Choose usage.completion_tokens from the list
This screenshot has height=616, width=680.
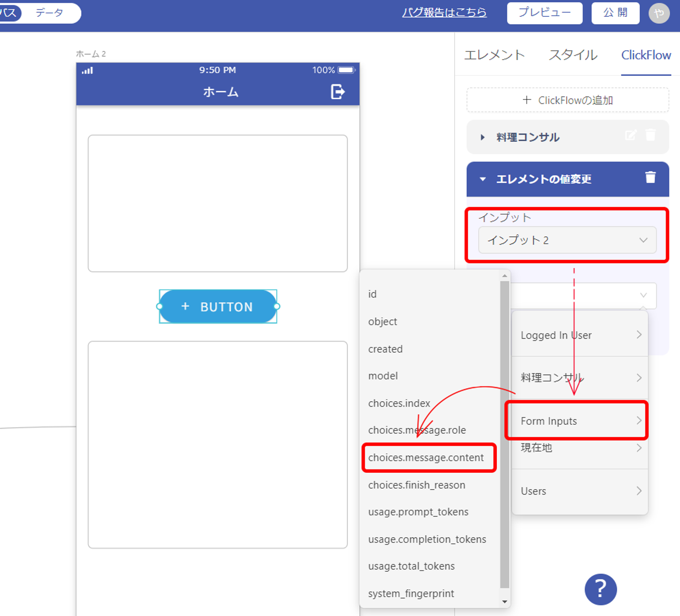(x=427, y=539)
